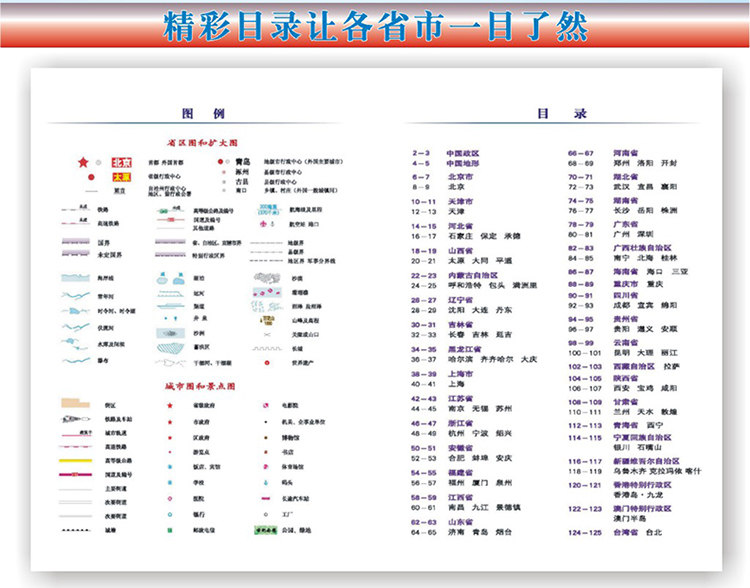The width and height of the screenshot is (750, 588).
Task: Open the 江西省 contents entry
Action: coord(460,497)
